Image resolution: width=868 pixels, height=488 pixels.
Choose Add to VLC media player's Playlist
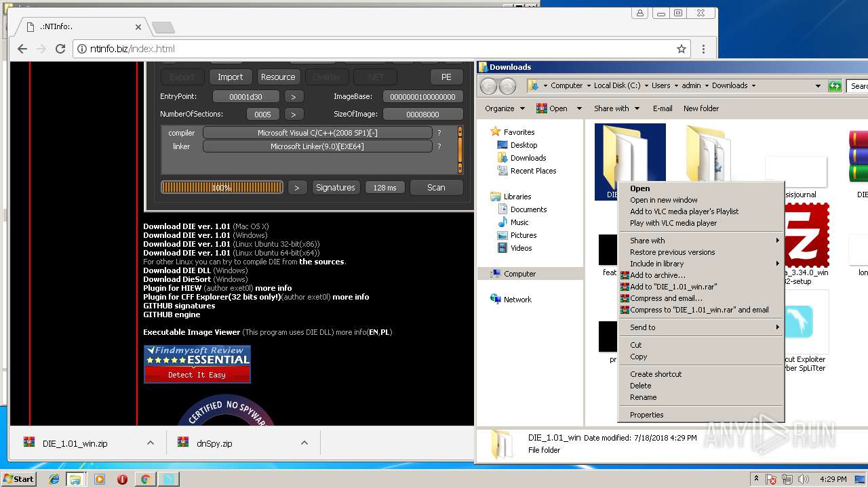point(701,211)
